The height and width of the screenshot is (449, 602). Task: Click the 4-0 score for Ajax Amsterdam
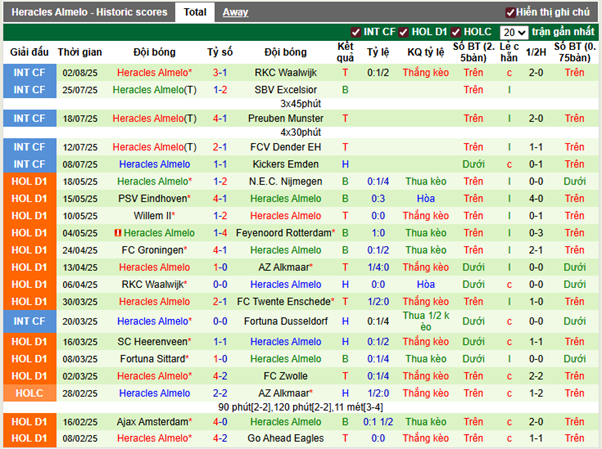click(x=220, y=422)
